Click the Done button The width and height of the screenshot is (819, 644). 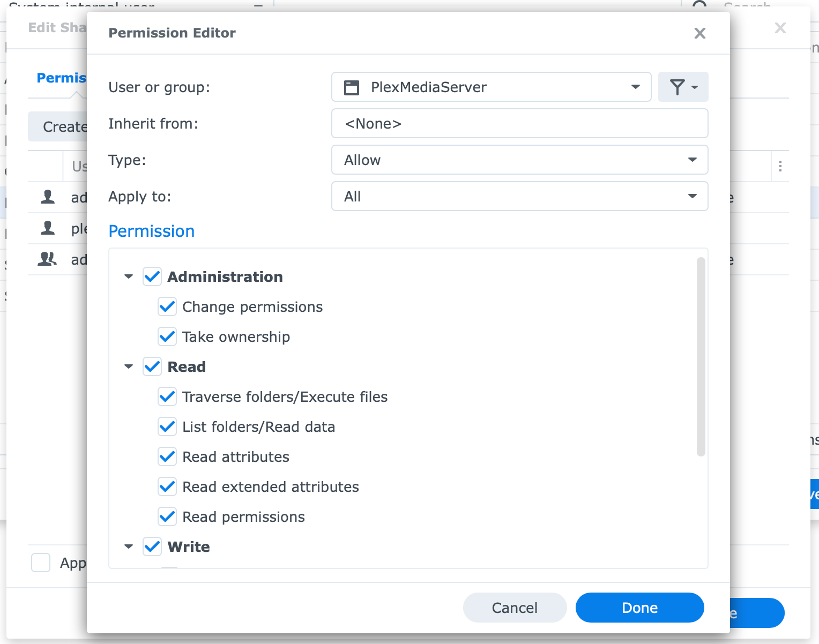pyautogui.click(x=639, y=608)
